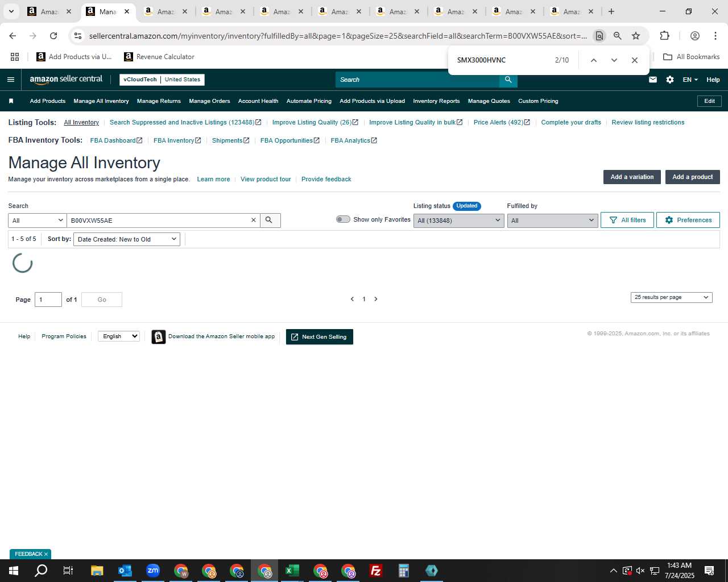Open the Sort by Date Created dropdown

[127, 239]
